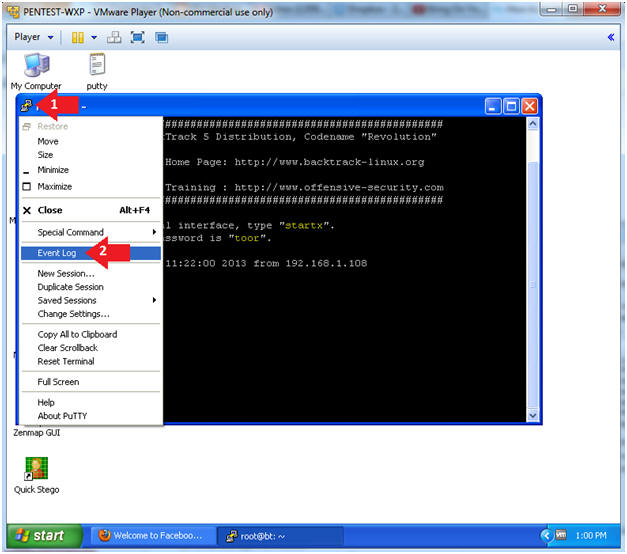Image resolution: width=627 pixels, height=554 pixels.
Task: Maximize the PuTTY window
Action: (x=511, y=106)
